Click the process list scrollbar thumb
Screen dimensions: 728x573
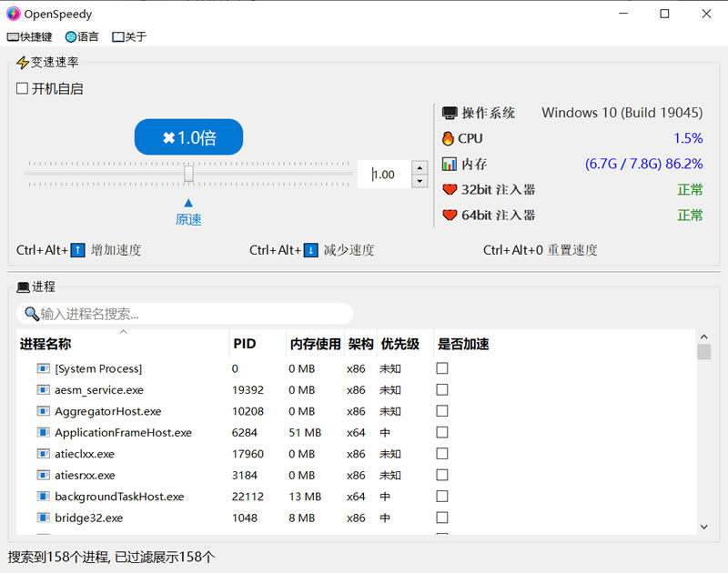point(703,352)
